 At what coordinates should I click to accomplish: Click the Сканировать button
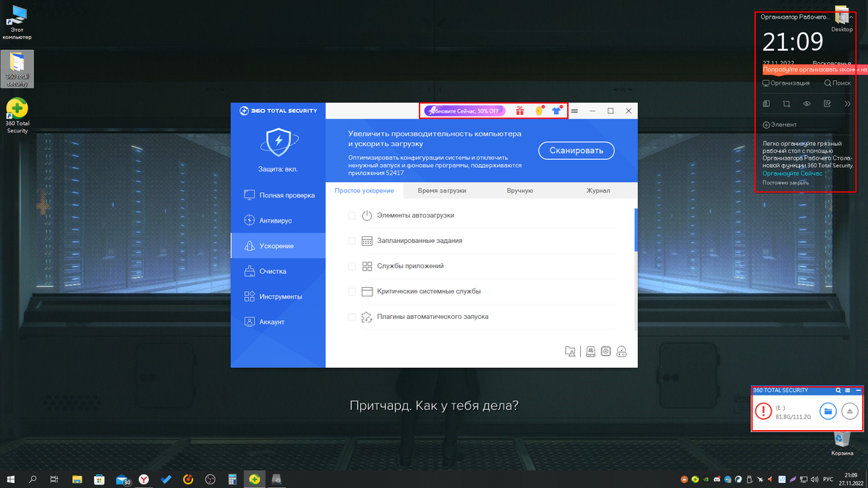pyautogui.click(x=576, y=150)
